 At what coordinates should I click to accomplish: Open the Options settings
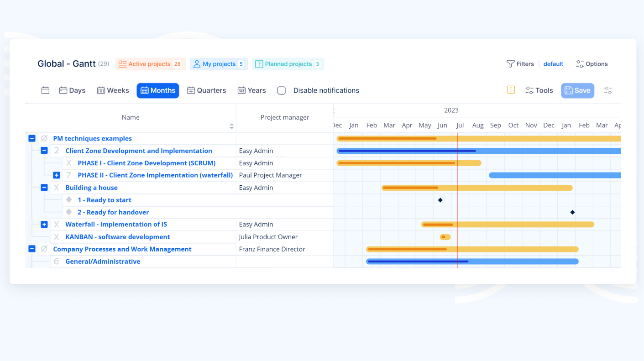pos(592,64)
